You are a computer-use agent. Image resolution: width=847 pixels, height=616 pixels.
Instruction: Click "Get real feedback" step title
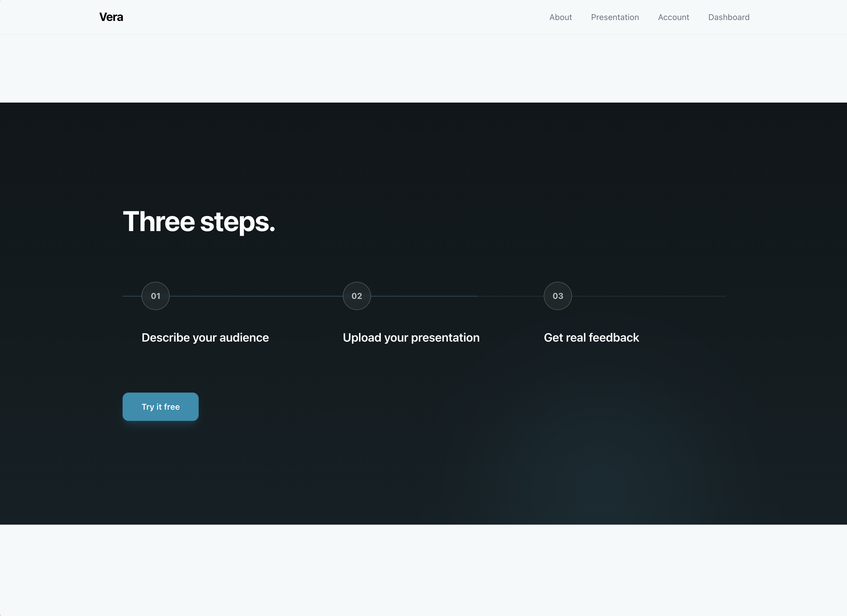[x=591, y=337]
